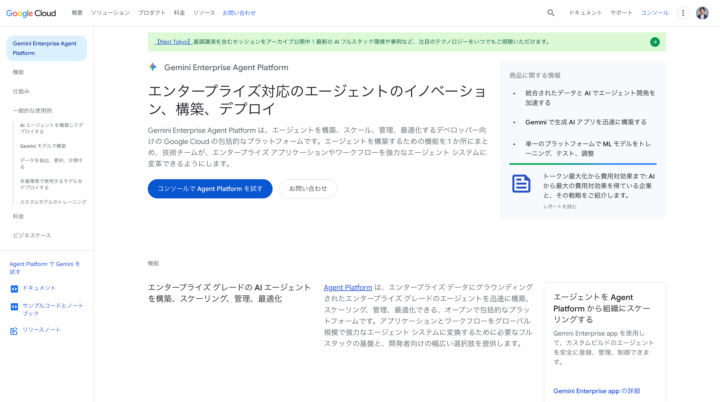Click the エージェントを Agent Platform から組織にスケーリングする card heading
The width and height of the screenshot is (720, 402).
click(x=602, y=308)
